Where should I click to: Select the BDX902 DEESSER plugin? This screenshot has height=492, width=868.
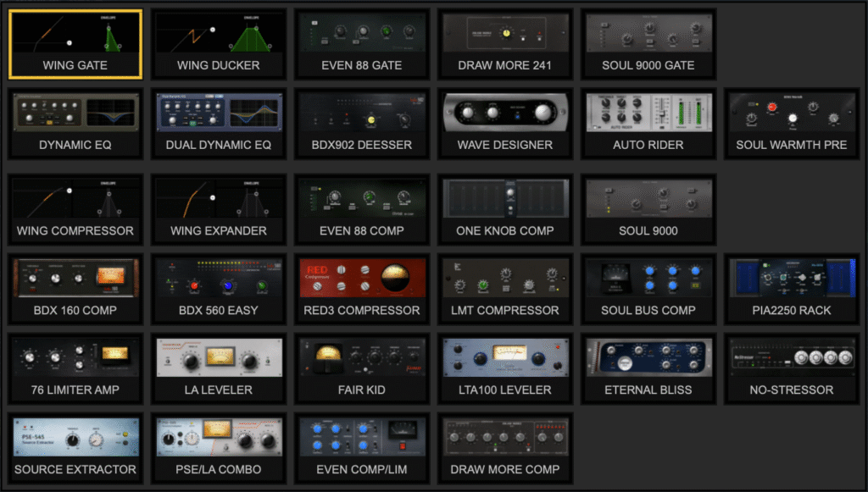pos(362,124)
